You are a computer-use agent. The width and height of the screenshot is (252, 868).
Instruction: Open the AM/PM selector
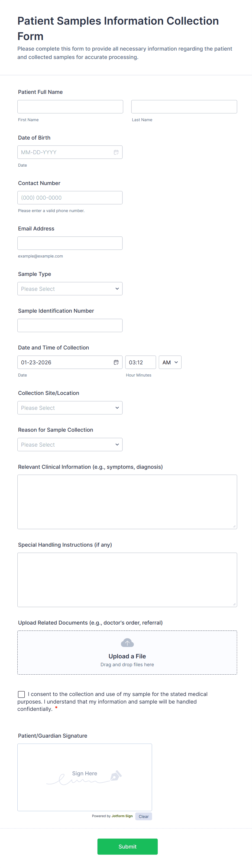pos(170,362)
